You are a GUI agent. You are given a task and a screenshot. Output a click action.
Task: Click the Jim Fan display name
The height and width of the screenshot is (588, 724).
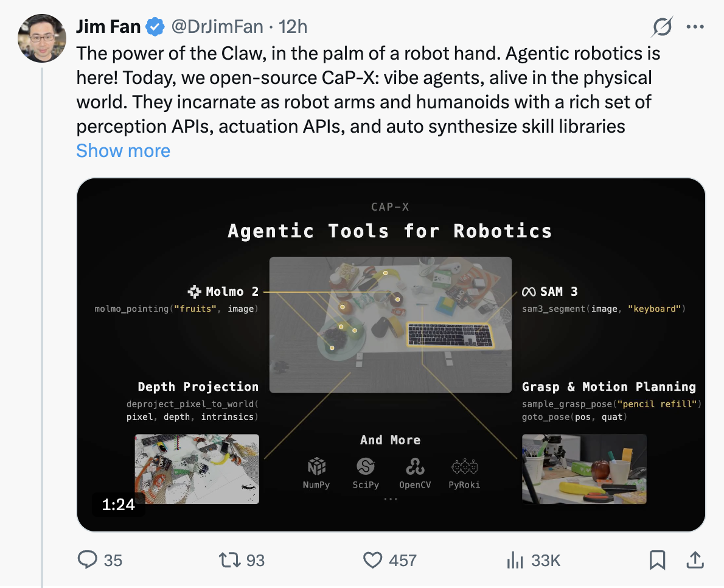(108, 27)
